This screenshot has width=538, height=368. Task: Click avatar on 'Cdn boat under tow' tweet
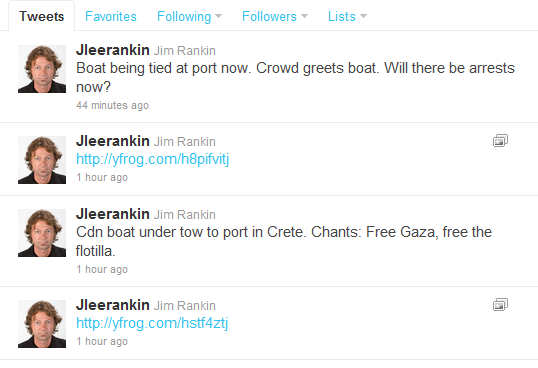pos(42,233)
